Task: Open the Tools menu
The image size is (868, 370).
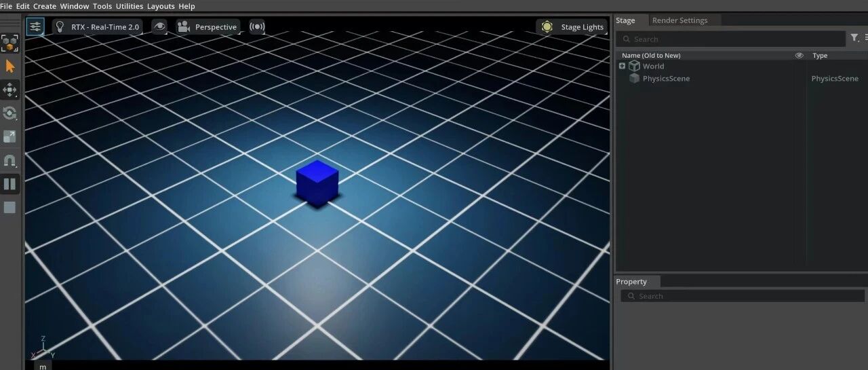Action: coord(102,6)
